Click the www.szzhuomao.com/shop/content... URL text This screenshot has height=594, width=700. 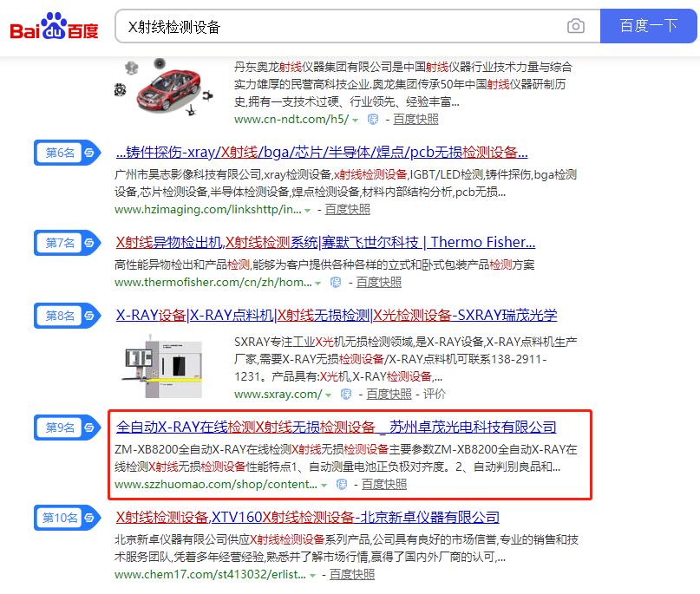[216, 484]
